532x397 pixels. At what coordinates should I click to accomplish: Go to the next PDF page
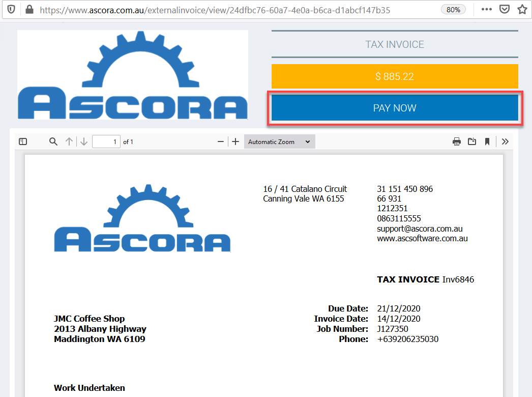84,141
